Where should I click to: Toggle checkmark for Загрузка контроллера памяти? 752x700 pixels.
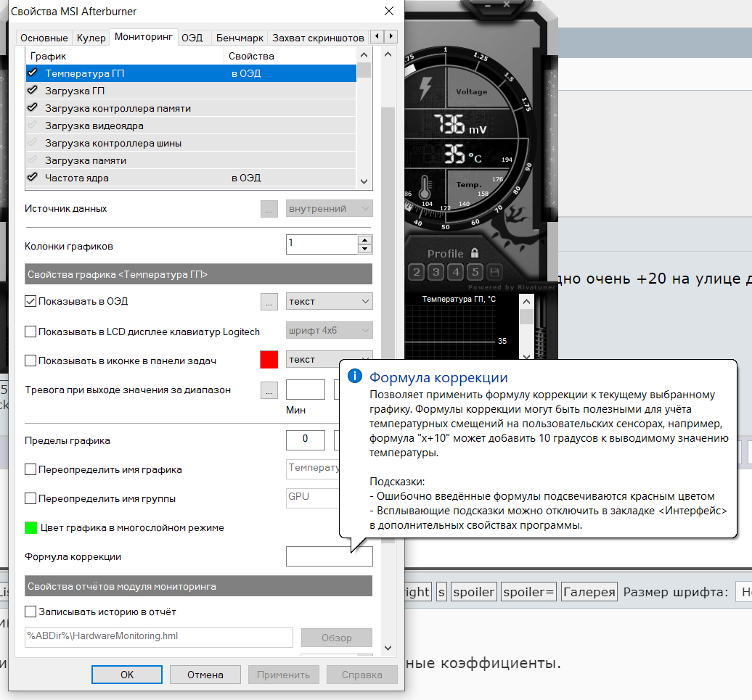click(33, 108)
